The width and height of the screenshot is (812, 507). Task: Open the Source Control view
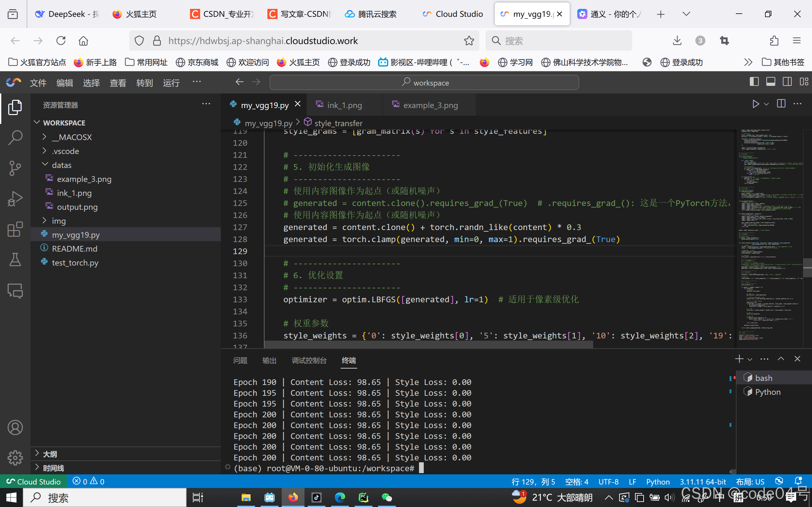click(15, 168)
